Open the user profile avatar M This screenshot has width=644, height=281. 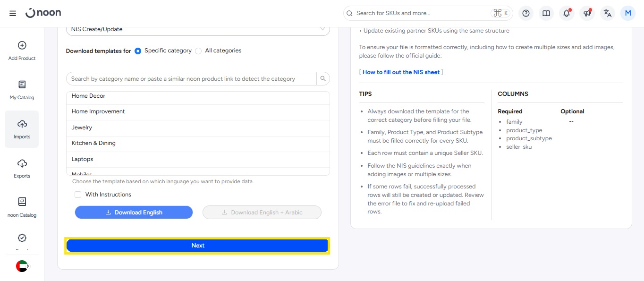[628, 13]
